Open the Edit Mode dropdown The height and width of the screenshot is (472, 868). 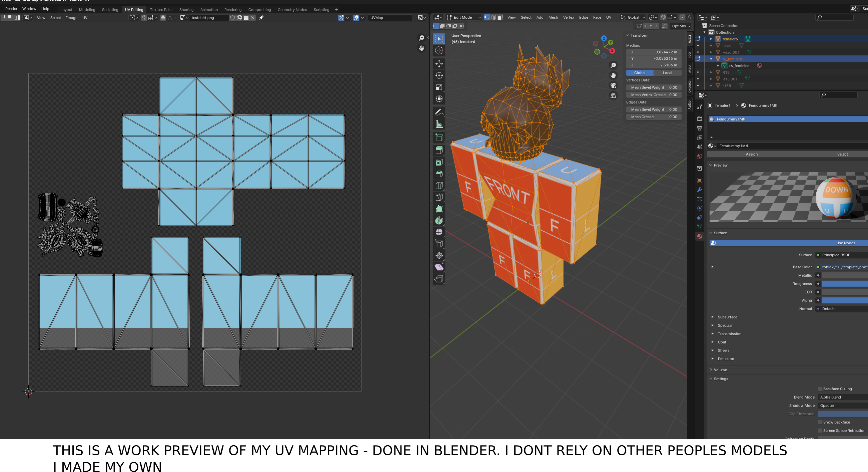(464, 17)
